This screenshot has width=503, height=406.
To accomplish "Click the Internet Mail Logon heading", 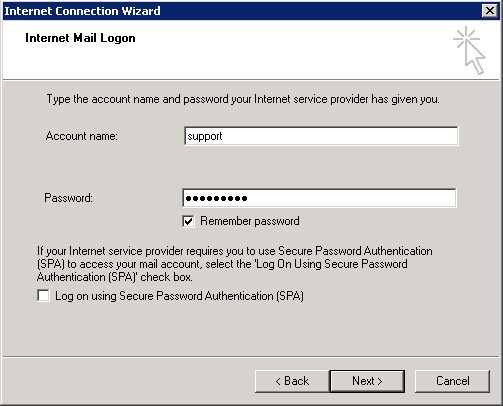I will 80,38.
